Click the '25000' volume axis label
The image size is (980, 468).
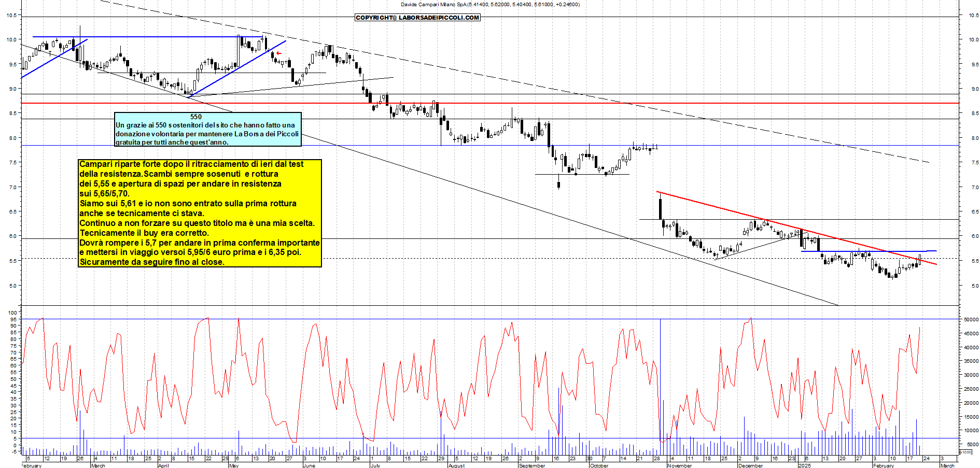pos(971,389)
